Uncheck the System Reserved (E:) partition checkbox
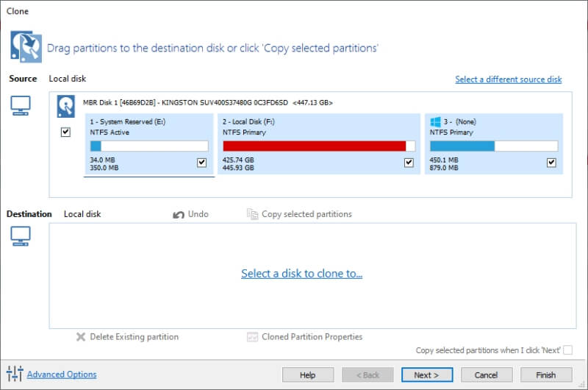Screen dimensions: 588x390 point(201,162)
